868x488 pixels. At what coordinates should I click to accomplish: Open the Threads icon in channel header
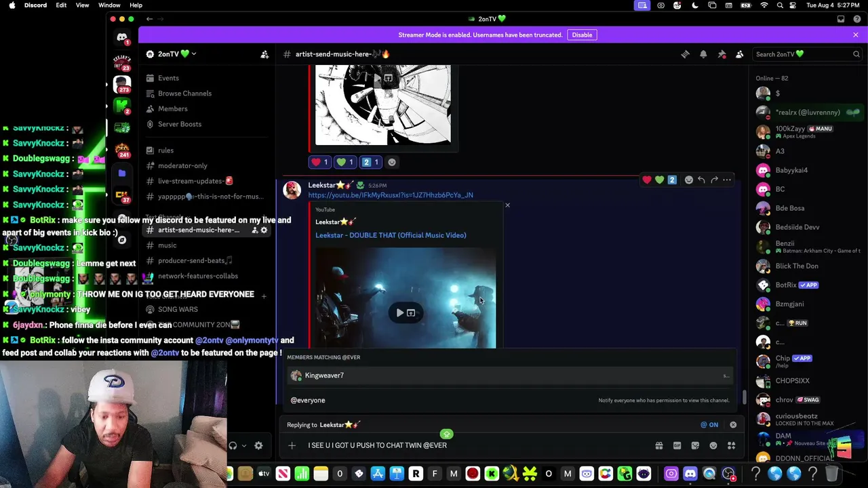coord(685,54)
